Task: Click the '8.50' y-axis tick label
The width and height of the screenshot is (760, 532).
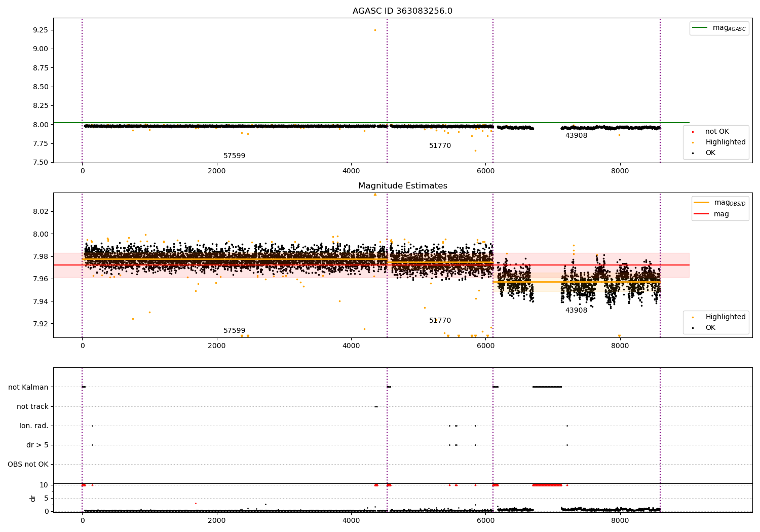Action: tap(40, 87)
